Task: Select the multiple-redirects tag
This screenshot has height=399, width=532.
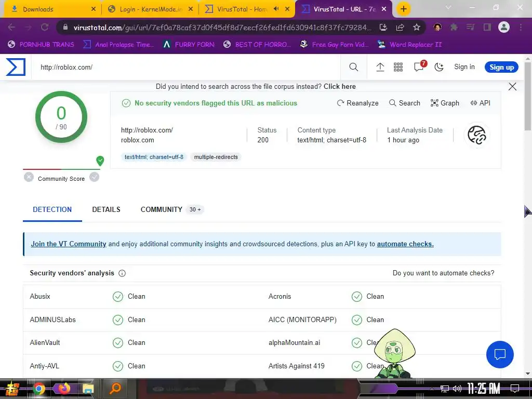Action: (216, 157)
